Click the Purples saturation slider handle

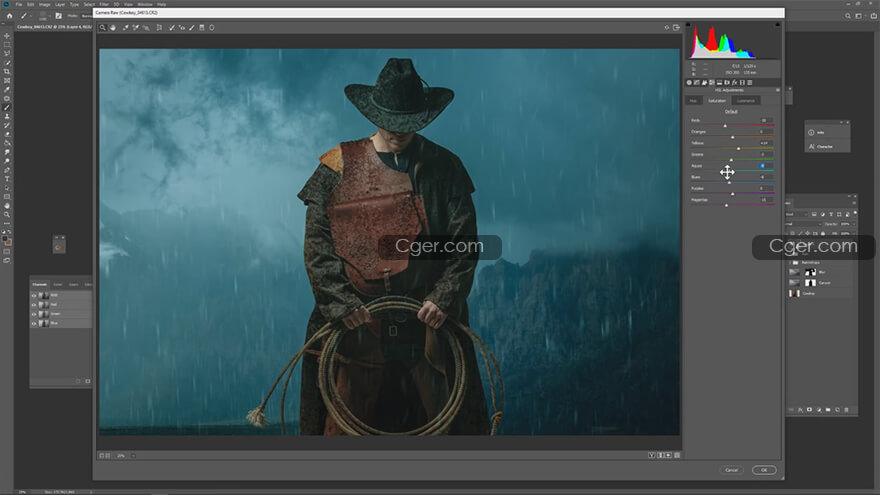732,194
